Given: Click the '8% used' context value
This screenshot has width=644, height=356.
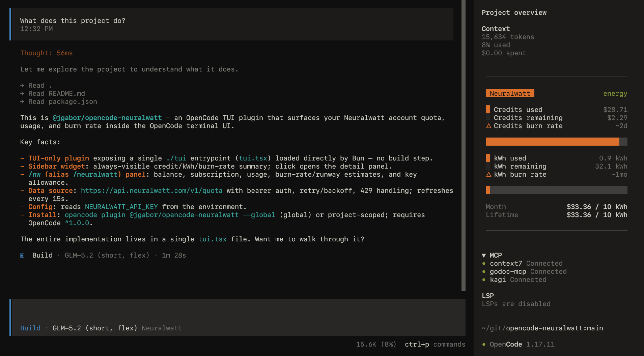Looking at the screenshot, I should tap(496, 45).
